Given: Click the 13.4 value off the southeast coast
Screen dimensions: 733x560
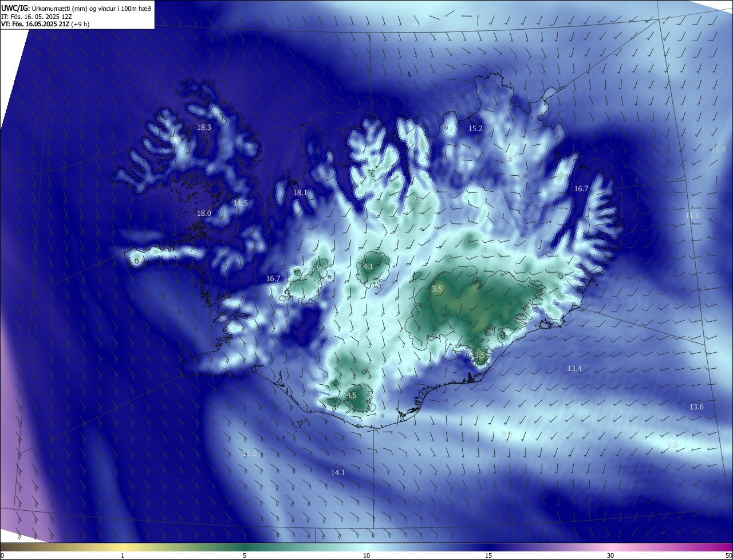Looking at the screenshot, I should 574,369.
